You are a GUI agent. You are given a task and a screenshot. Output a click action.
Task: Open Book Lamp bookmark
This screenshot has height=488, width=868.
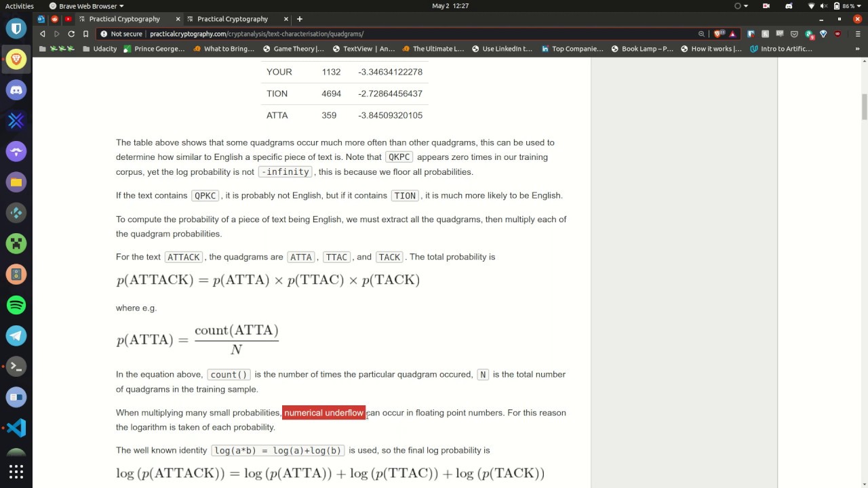642,49
